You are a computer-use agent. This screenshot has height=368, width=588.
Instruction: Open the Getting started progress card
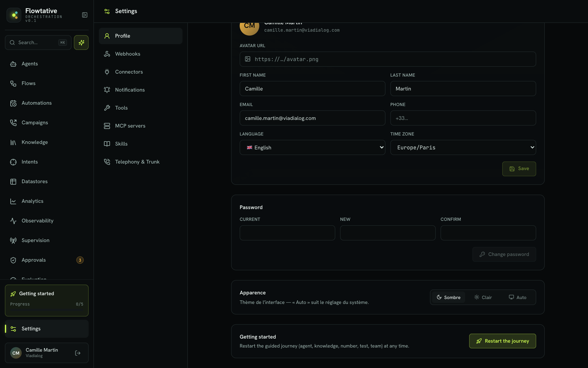pyautogui.click(x=47, y=300)
